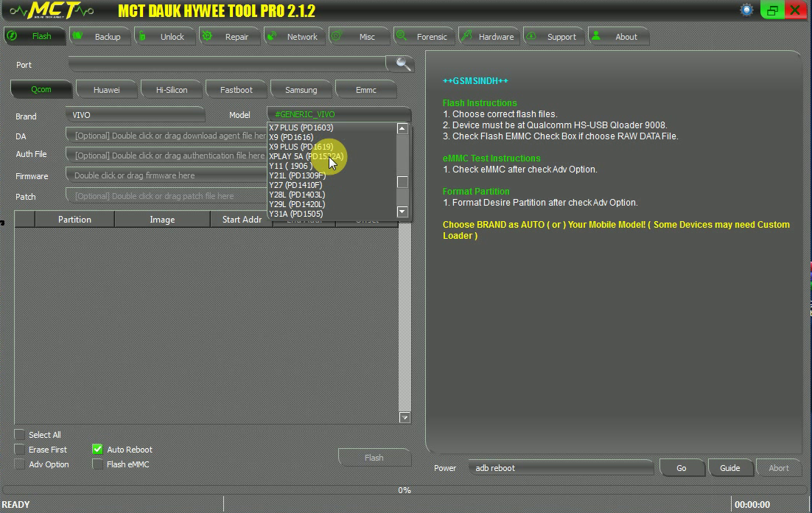Click the Partition column header
812x513 pixels.
[x=74, y=219]
